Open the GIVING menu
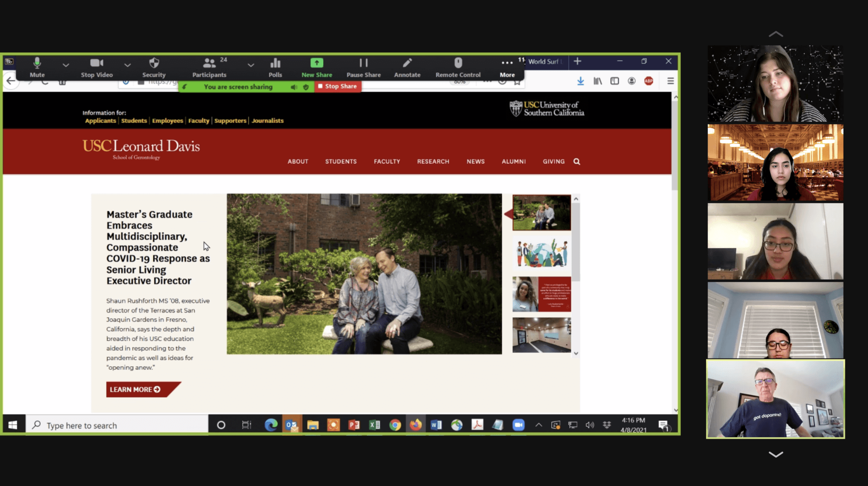The image size is (868, 486). click(x=554, y=162)
